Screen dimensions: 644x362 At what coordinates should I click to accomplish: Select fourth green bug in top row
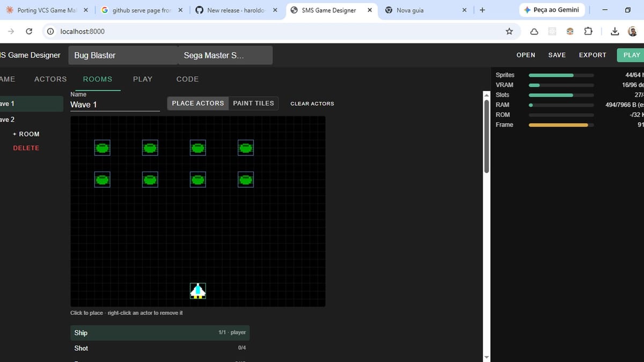246,147
